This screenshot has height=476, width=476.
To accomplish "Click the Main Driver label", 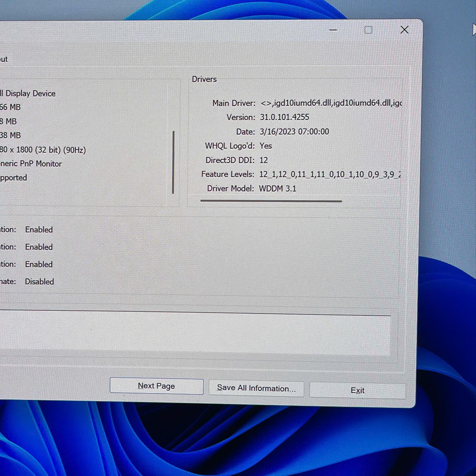I will pyautogui.click(x=234, y=103).
